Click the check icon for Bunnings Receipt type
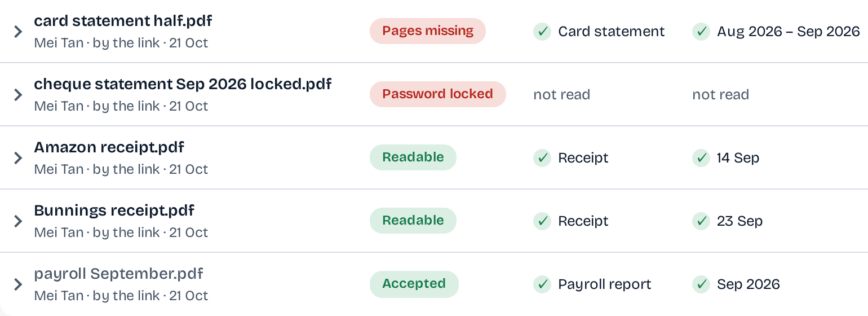The image size is (868, 316). (542, 221)
